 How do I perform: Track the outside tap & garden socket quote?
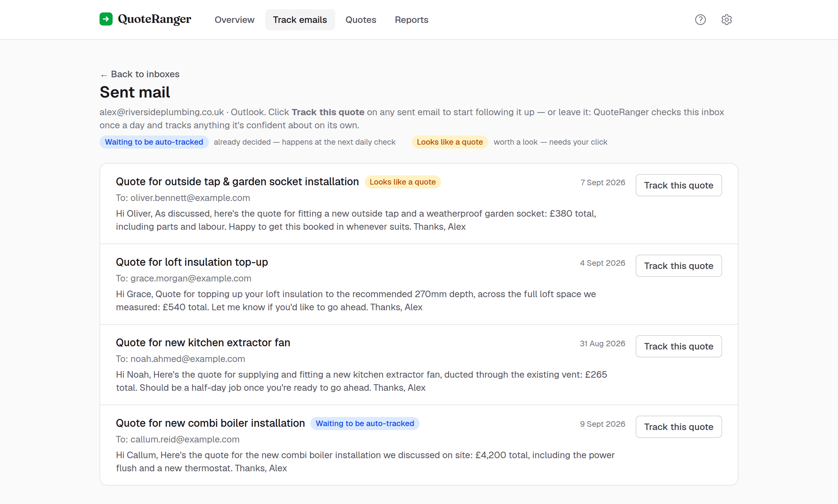(678, 185)
